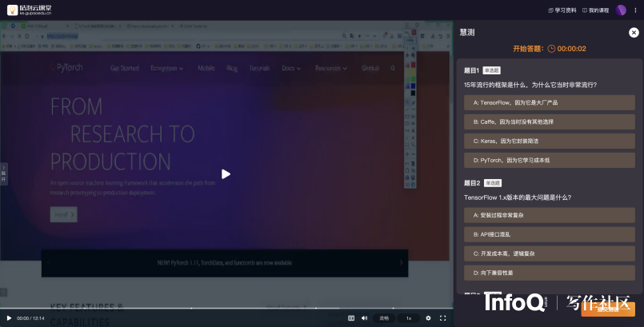Open the three-dot more menu in header
The image size is (644, 327).
click(635, 10)
